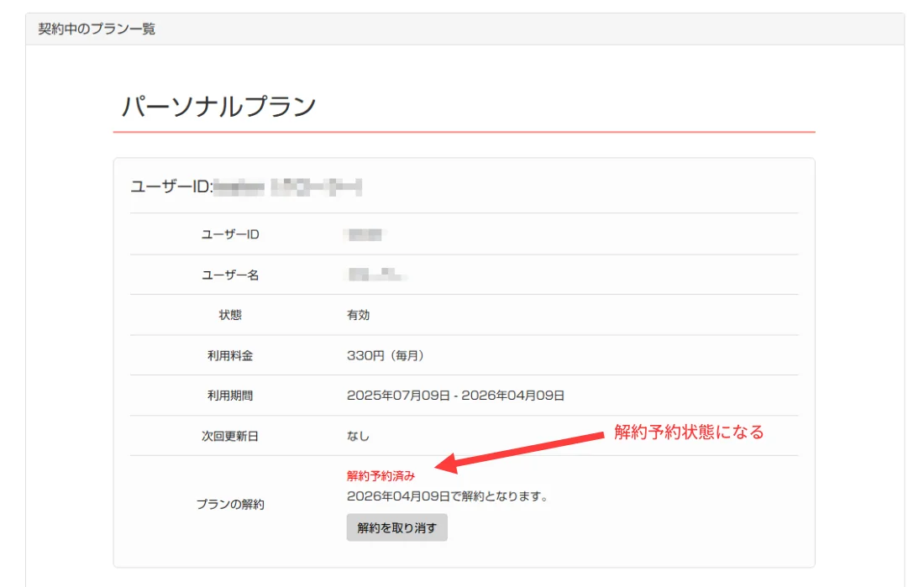
Task: Click the red 解約予約状態になる annotation
Action: 689,432
